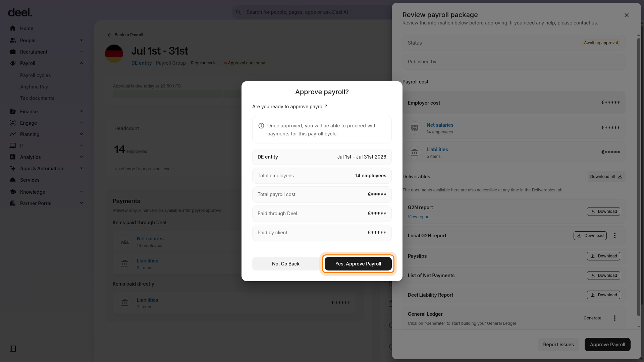Download the Local G2N report
Image resolution: width=644 pixels, height=362 pixels.
[590, 236]
